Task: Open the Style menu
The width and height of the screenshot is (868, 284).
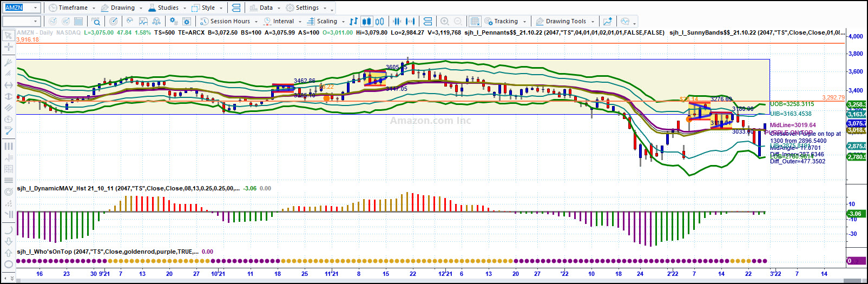Action: pyautogui.click(x=203, y=8)
